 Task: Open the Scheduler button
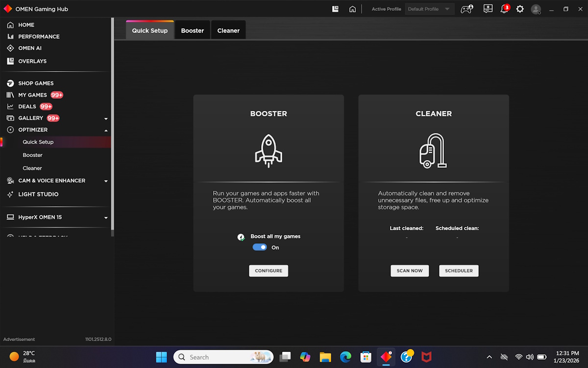pos(459,271)
